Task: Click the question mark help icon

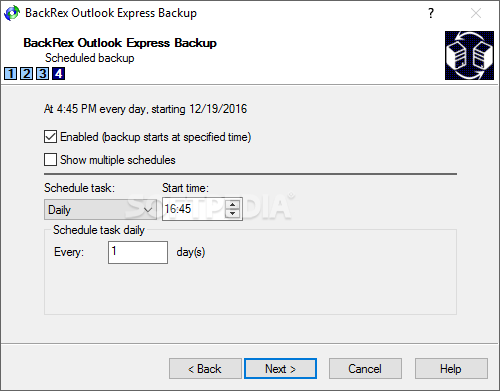Action: (x=431, y=13)
